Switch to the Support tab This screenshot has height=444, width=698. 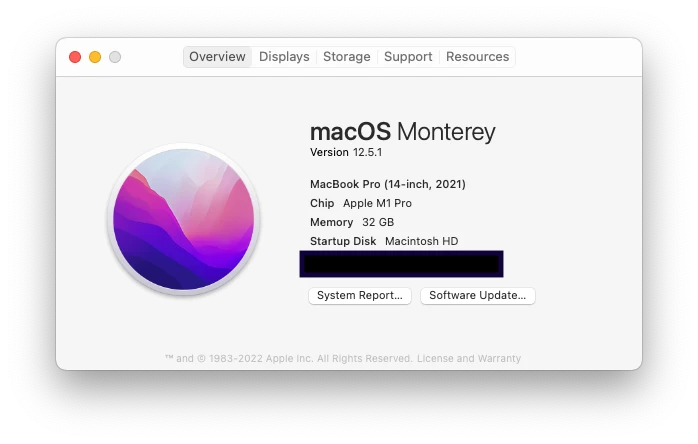[x=408, y=57]
